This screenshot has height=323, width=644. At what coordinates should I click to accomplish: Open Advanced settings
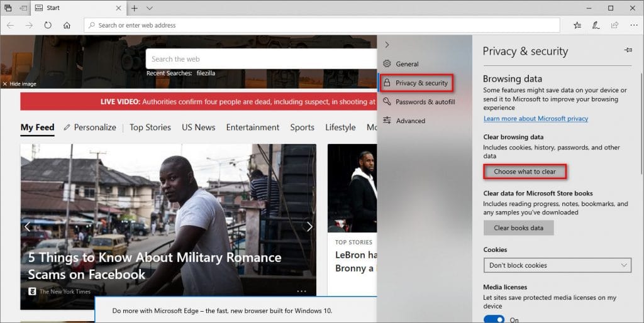[425, 121]
